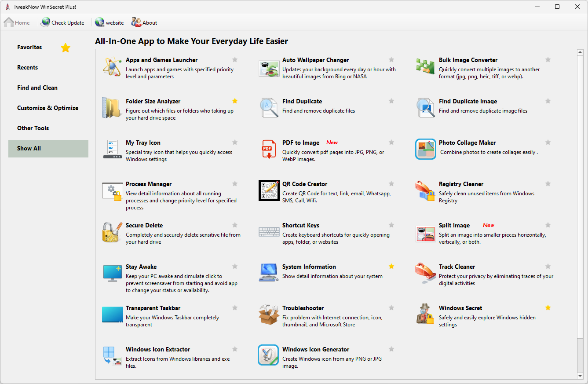Click the scroll down arrow of tools list
This screenshot has width=588, height=384.
point(580,376)
